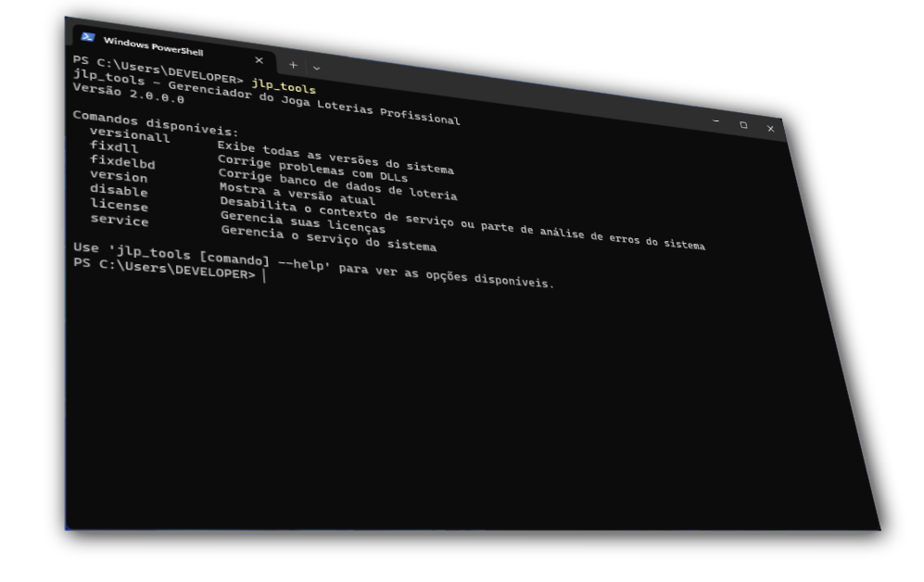924x582 pixels.
Task: Click 'Exibe todas as versões do sistema' description
Action: (335, 158)
